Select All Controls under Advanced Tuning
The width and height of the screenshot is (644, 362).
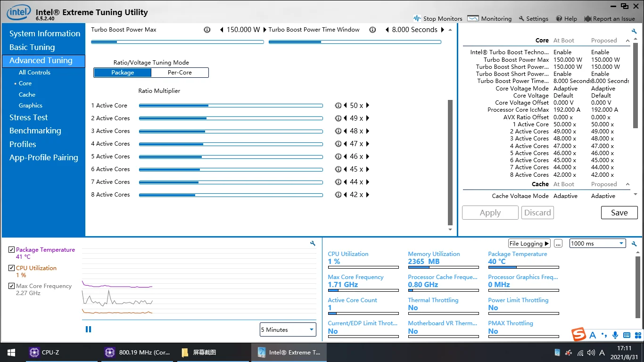(x=34, y=73)
